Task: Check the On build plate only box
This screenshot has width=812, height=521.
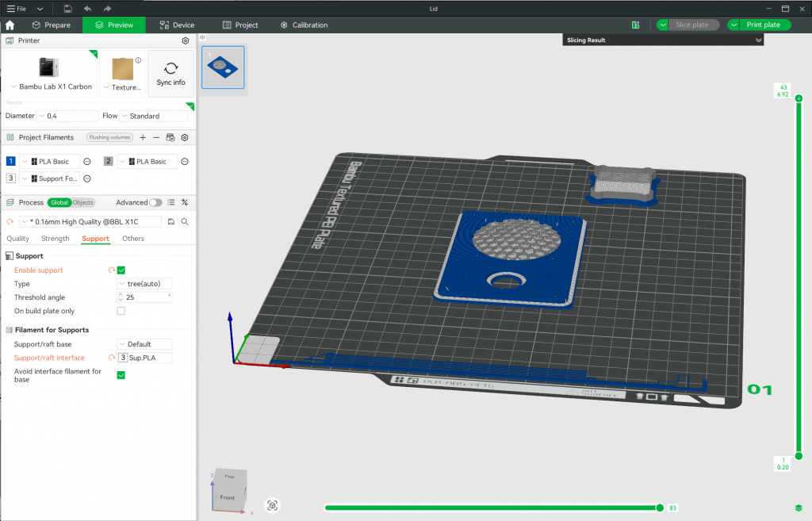Action: [x=121, y=311]
